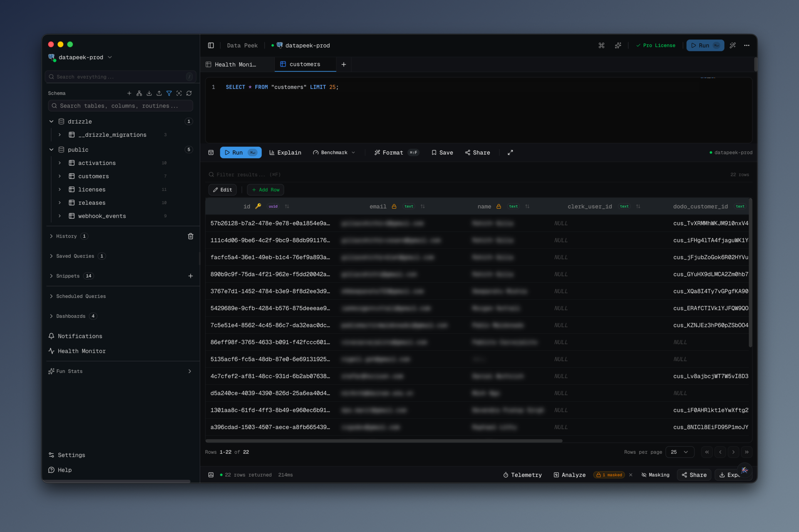
Task: Open the Rows per page dropdown
Action: [x=679, y=452]
